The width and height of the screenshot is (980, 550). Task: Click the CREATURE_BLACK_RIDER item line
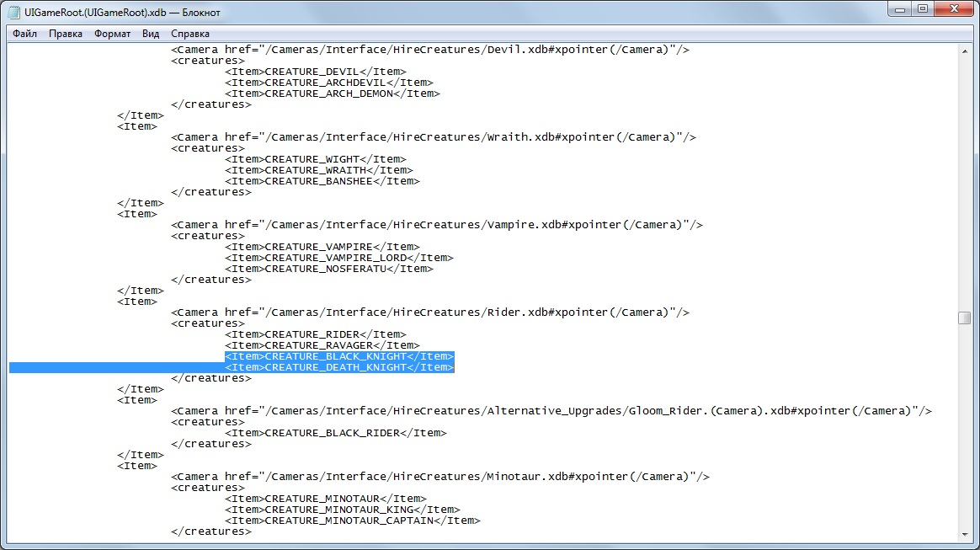336,432
